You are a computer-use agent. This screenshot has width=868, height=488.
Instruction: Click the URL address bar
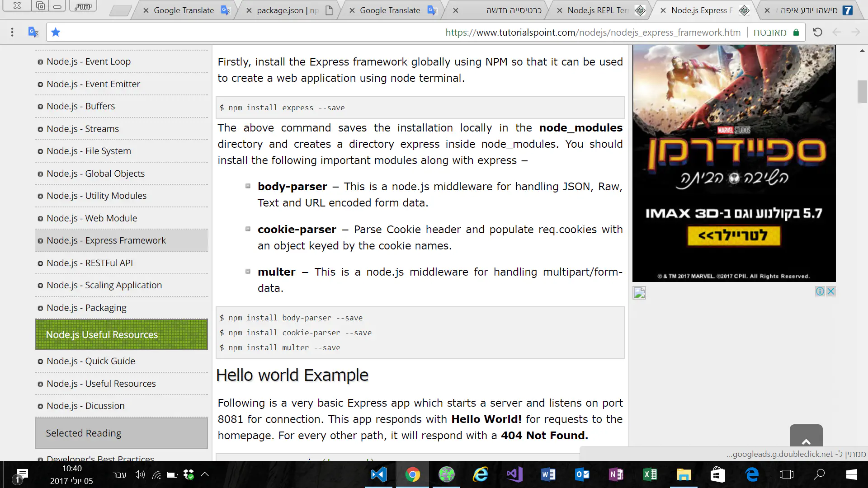[592, 33]
